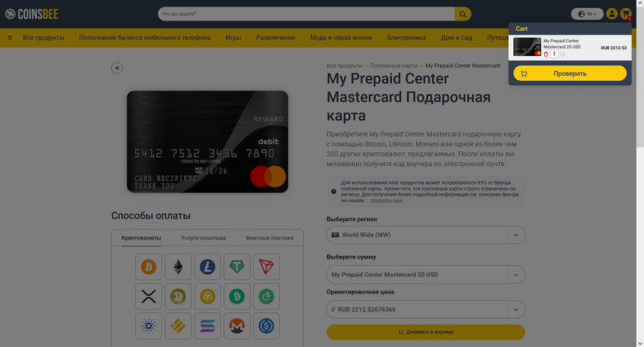
Task: Open the RU language selector
Action: pyautogui.click(x=587, y=14)
